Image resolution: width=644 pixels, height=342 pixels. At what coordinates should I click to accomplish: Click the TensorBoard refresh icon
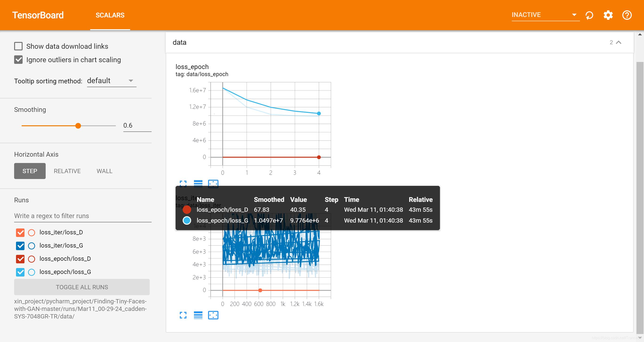(589, 15)
